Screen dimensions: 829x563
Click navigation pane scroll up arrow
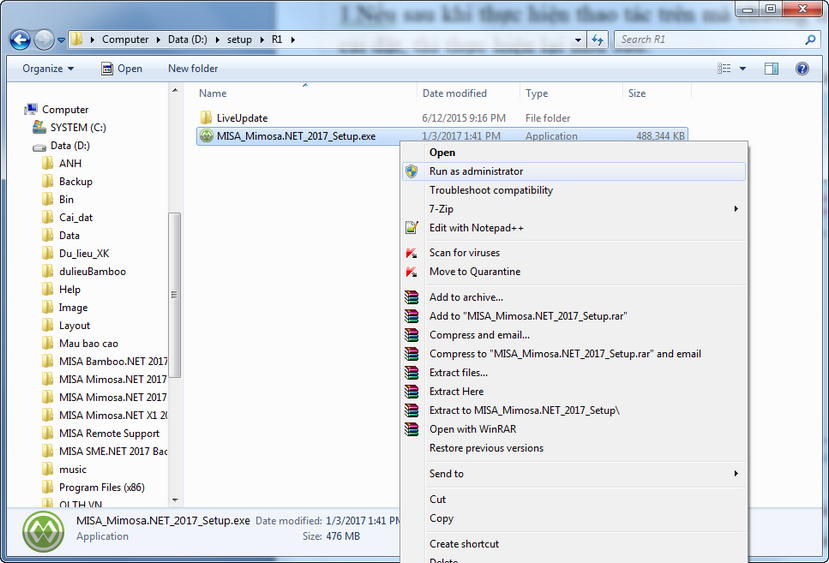click(175, 91)
